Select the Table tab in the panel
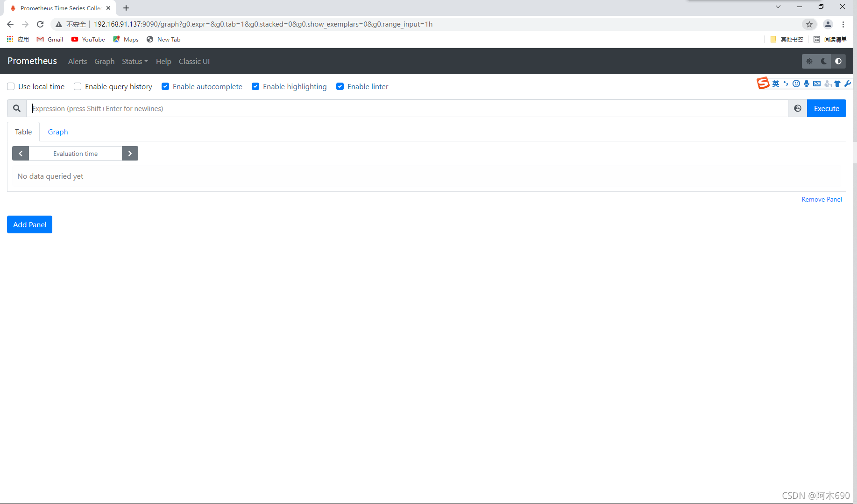Screen dimensions: 857x504 click(x=23, y=132)
